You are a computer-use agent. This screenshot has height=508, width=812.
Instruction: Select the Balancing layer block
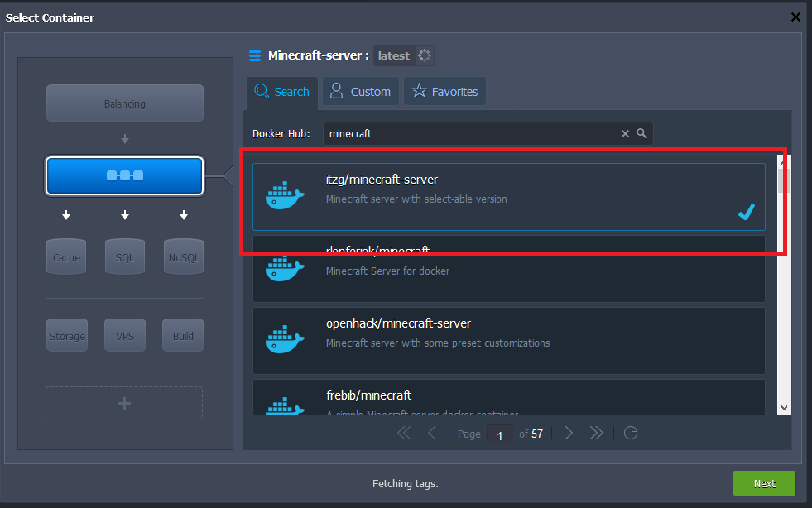[124, 103]
